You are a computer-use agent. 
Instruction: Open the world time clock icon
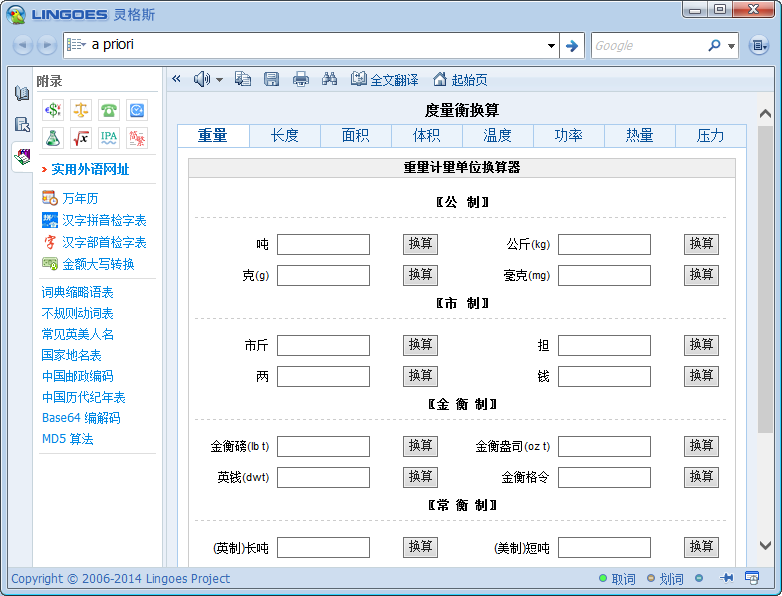pos(137,110)
